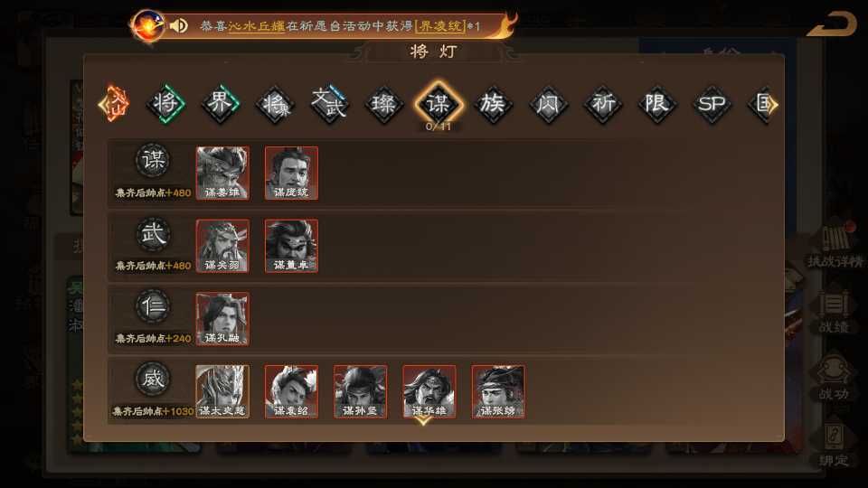Screen dimensions: 868x488
Task: Select the 将 category diamond tab
Action: click(165, 103)
